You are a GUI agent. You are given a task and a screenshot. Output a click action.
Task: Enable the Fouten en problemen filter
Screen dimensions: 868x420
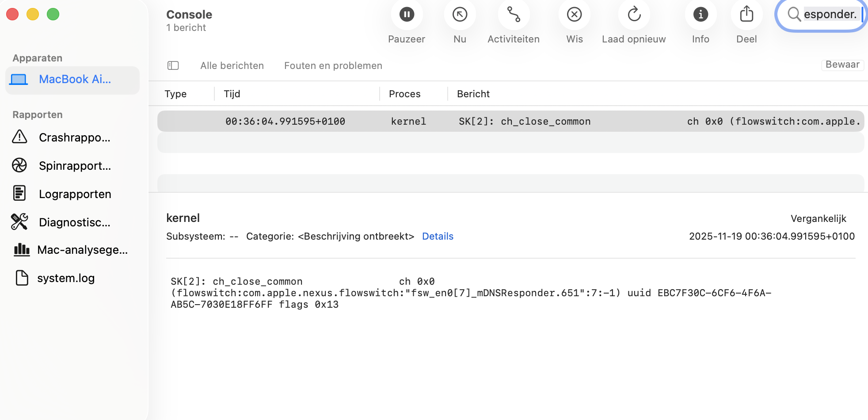click(333, 65)
